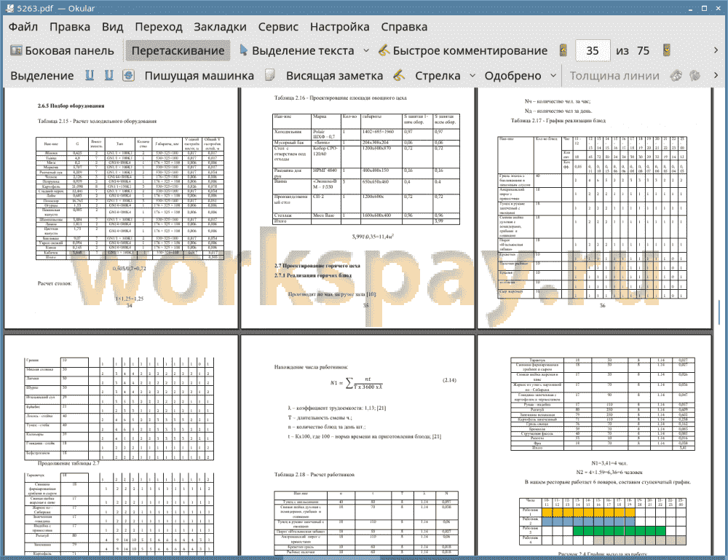Image resolution: width=728 pixels, height=560 pixels.
Task: Click caption 'Таблица 2.17 - График реализации блюд'
Action: tap(558, 121)
